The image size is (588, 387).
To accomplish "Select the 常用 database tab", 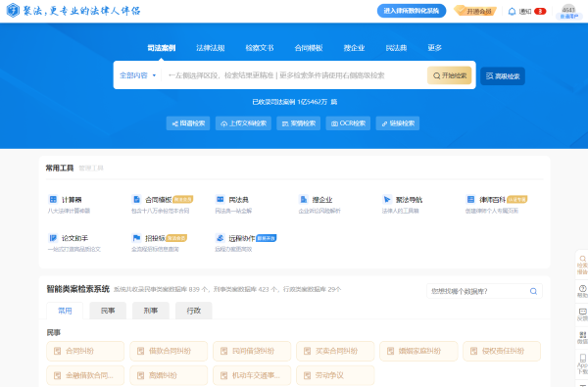I will 65,311.
